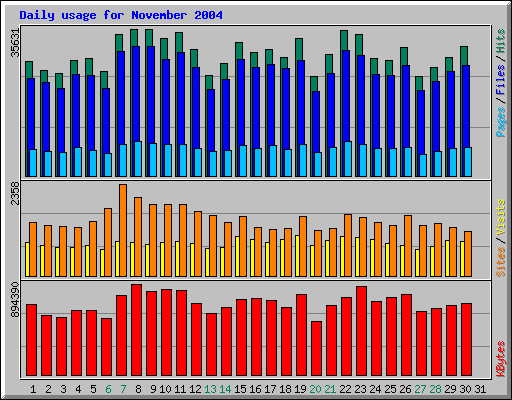This screenshot has height=400, width=512.
Task: Select the green hits bar top for day 30
Action: click(464, 56)
